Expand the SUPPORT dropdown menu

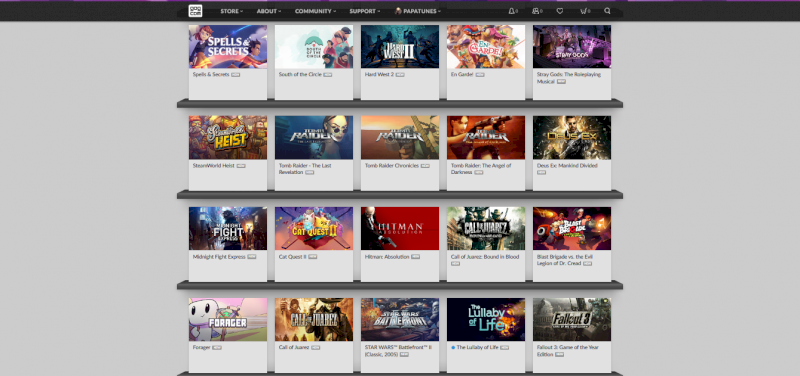click(x=365, y=11)
